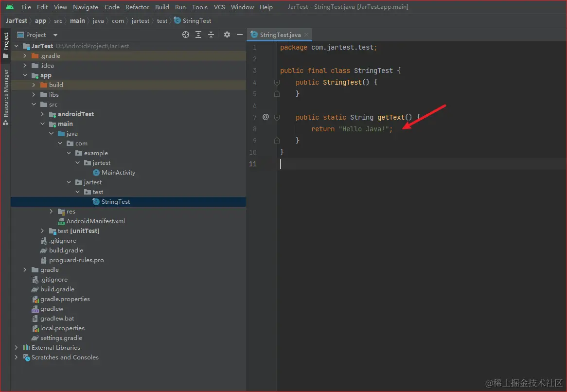Screen dimensions: 567x392
Task: Click the Expand All icon in Project panel
Action: coord(198,35)
